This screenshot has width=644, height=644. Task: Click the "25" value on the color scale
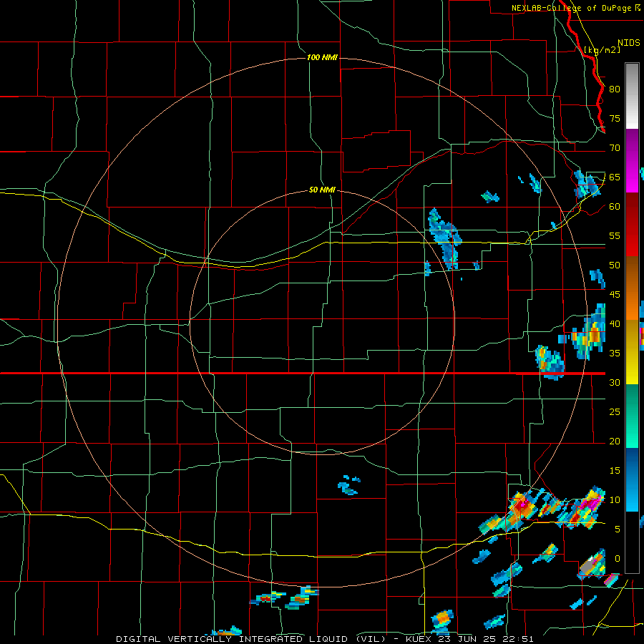click(x=615, y=411)
